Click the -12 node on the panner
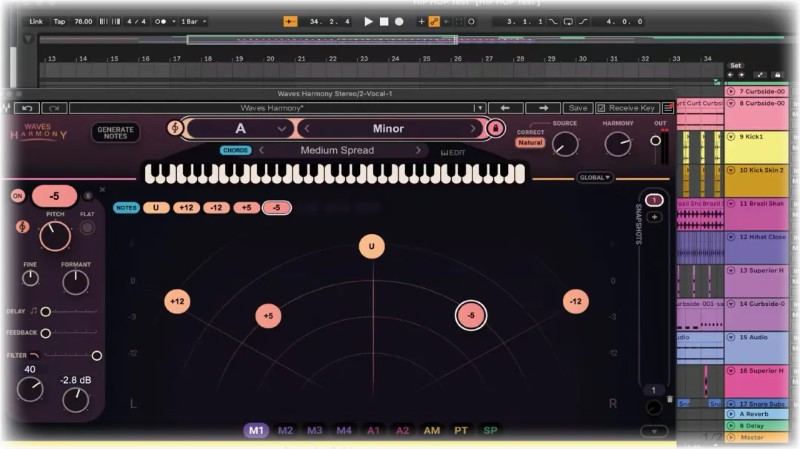Image resolution: width=800 pixels, height=449 pixels. [x=576, y=301]
